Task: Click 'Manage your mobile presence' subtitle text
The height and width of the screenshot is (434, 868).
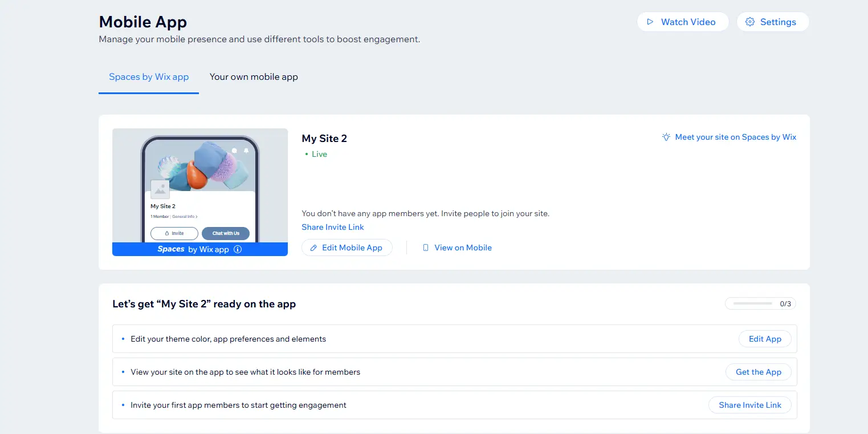Action: point(259,39)
